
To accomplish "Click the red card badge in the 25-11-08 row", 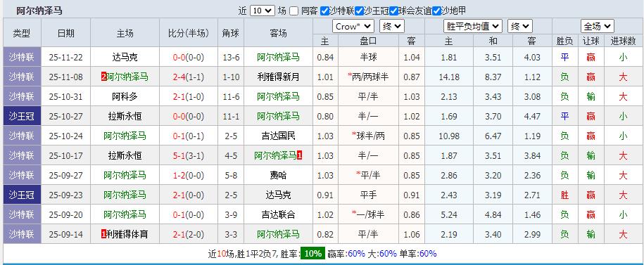I will click(103, 77).
